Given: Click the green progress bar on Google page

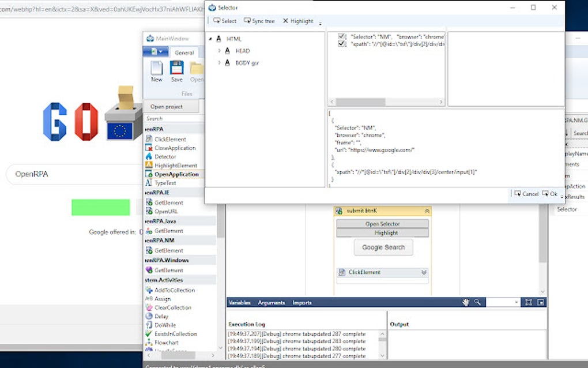Looking at the screenshot, I should (x=101, y=206).
